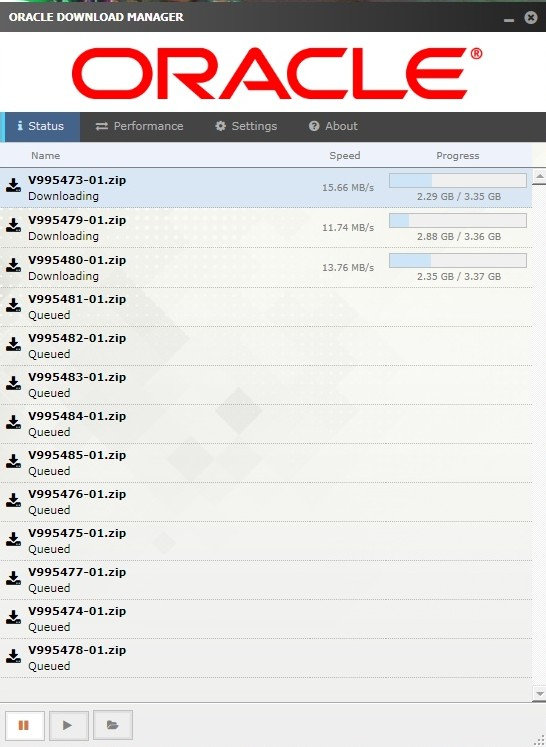Click Downloading status under V995473-01.zip
Image resolution: width=546 pixels, height=747 pixels.
coord(63,196)
